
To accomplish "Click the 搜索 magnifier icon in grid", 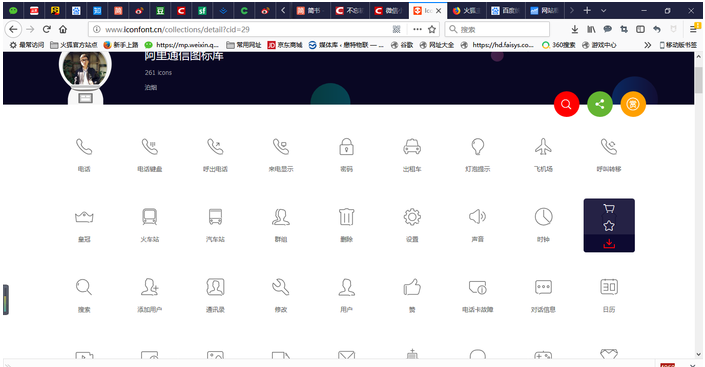I will tap(84, 287).
